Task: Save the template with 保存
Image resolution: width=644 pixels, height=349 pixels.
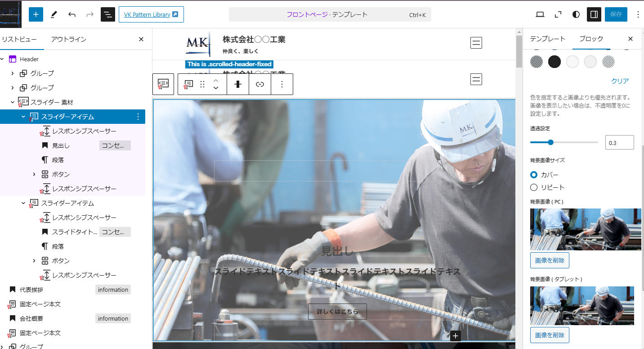Action: pyautogui.click(x=616, y=14)
